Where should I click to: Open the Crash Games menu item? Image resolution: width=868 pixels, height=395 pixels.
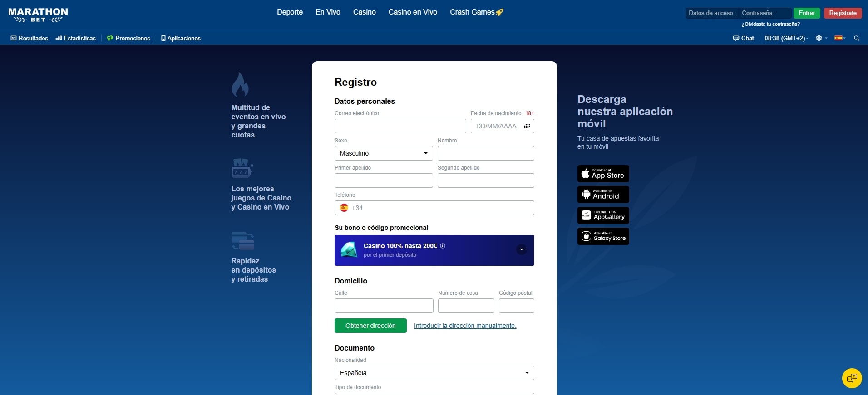tap(477, 12)
